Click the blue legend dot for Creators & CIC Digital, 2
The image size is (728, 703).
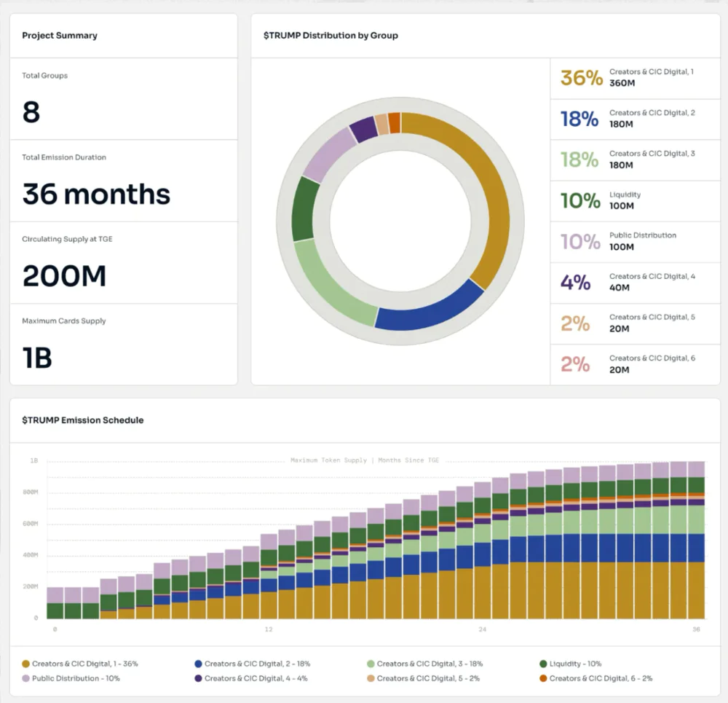198,664
